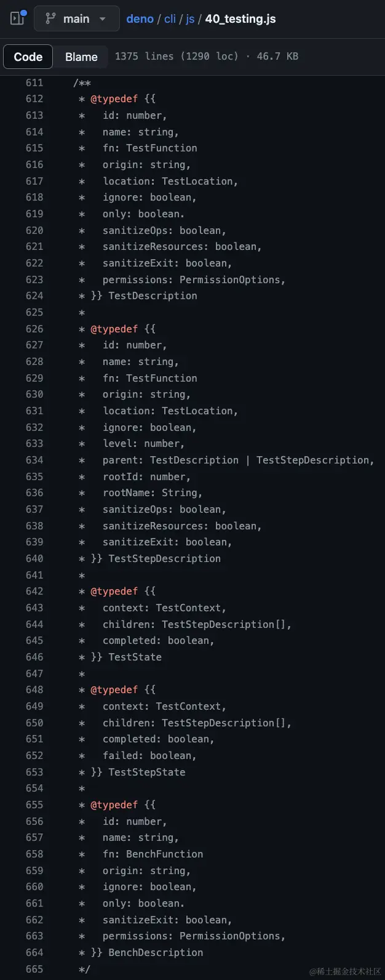Image resolution: width=385 pixels, height=980 pixels.
Task: Select the TestDescription typedef closing line 624
Action: pos(34,295)
